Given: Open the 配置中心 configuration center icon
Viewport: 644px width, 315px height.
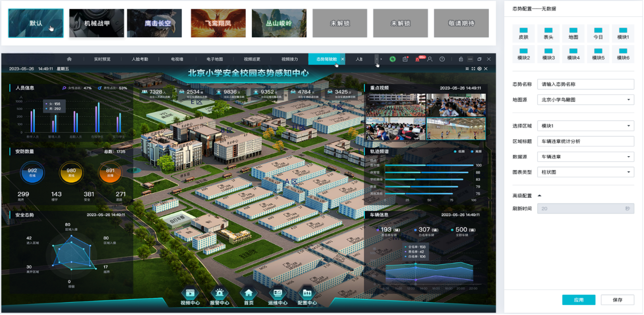Looking at the screenshot, I should click(307, 295).
